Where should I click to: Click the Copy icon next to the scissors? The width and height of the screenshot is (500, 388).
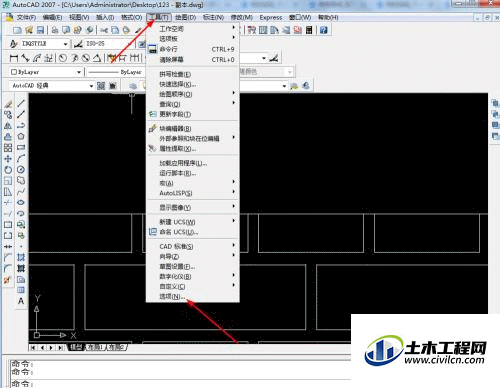click(115, 30)
